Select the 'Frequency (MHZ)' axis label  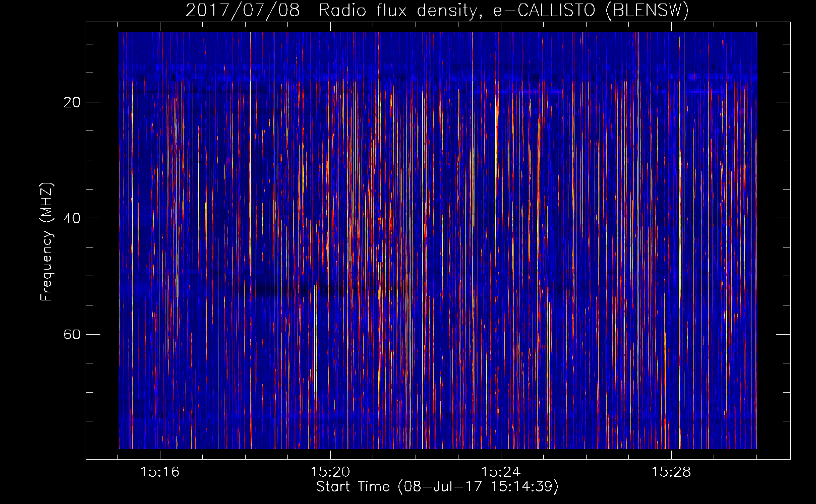point(46,242)
